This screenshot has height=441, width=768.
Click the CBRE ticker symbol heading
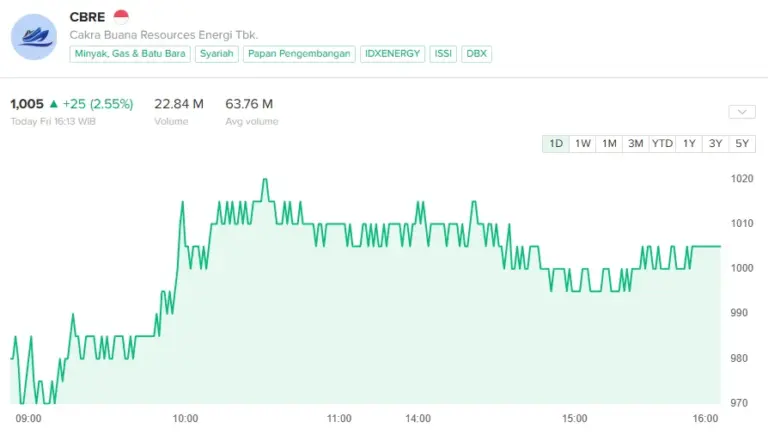87,17
